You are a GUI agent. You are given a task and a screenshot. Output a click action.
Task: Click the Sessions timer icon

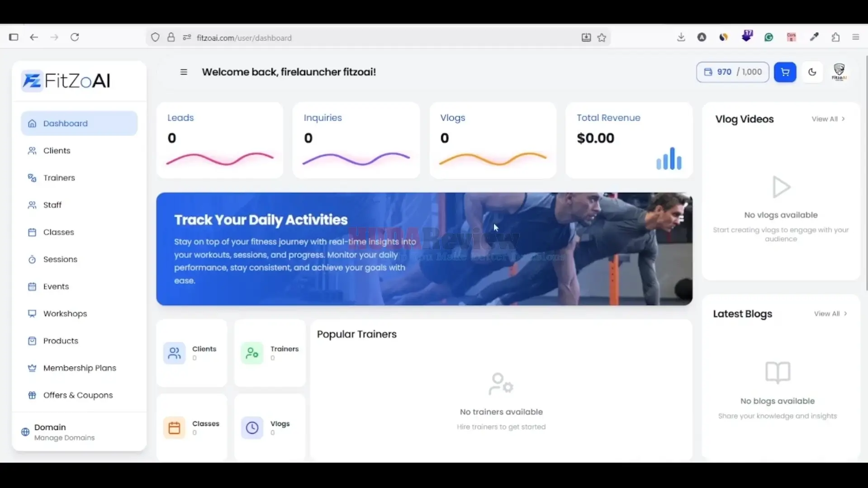click(32, 259)
